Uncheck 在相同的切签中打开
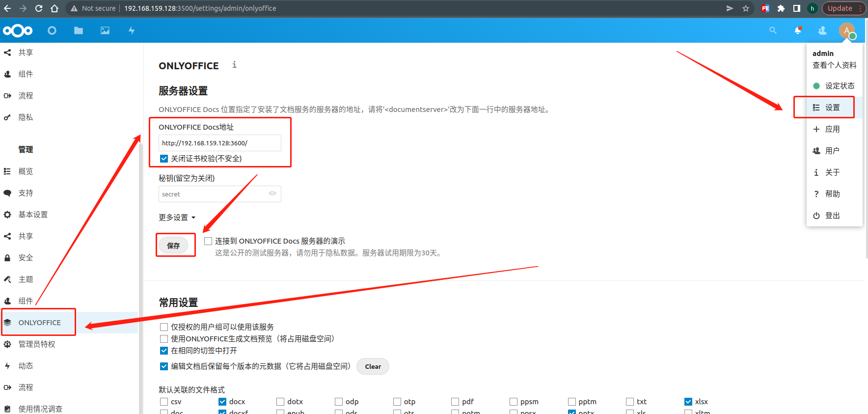This screenshot has height=414, width=868. (164, 351)
